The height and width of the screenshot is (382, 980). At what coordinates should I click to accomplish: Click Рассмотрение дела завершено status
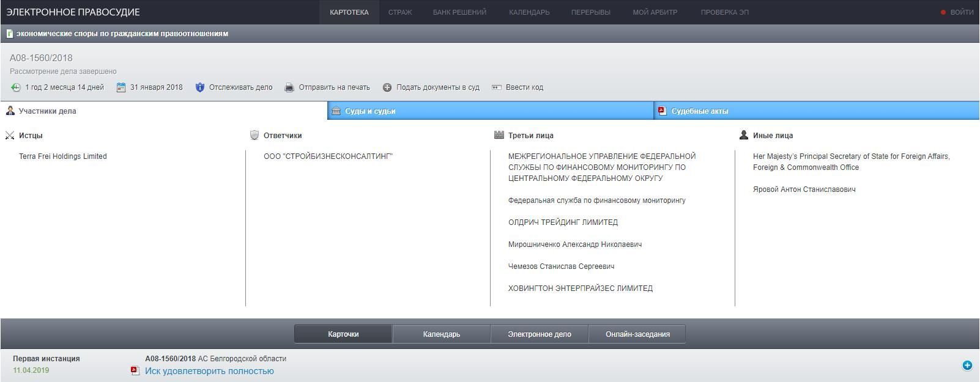click(63, 72)
